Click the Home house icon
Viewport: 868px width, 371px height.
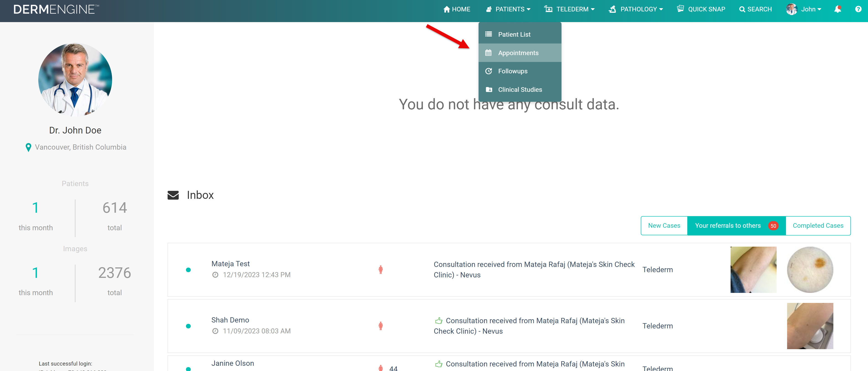pyautogui.click(x=446, y=9)
